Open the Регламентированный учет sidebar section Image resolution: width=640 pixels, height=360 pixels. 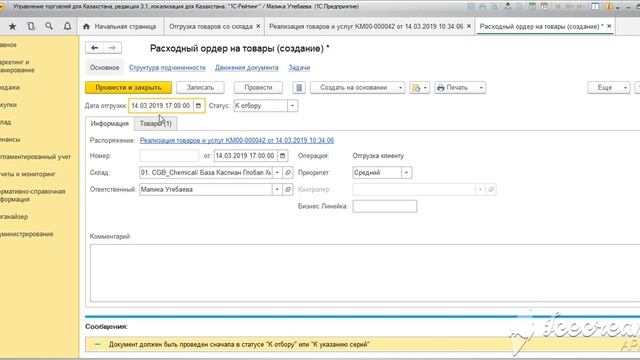pyautogui.click(x=36, y=157)
